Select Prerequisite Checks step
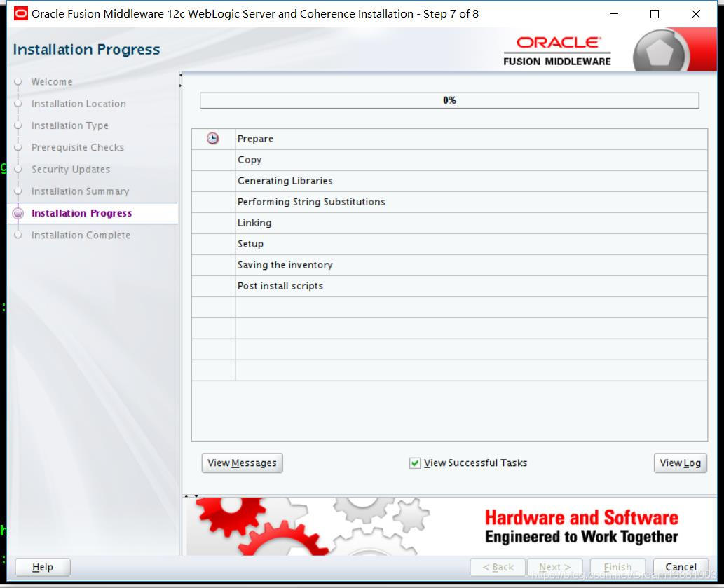Viewport: 724px width, 588px height. [78, 148]
